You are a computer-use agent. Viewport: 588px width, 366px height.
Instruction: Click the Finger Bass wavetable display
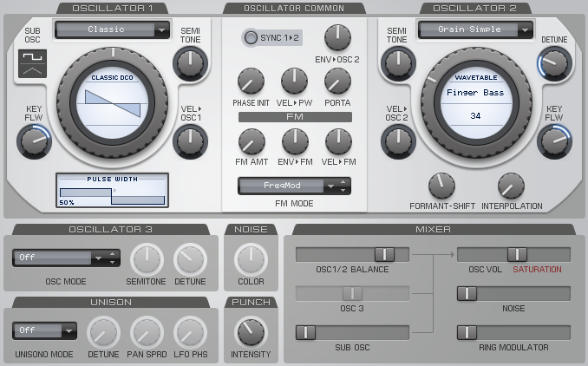tap(475, 102)
